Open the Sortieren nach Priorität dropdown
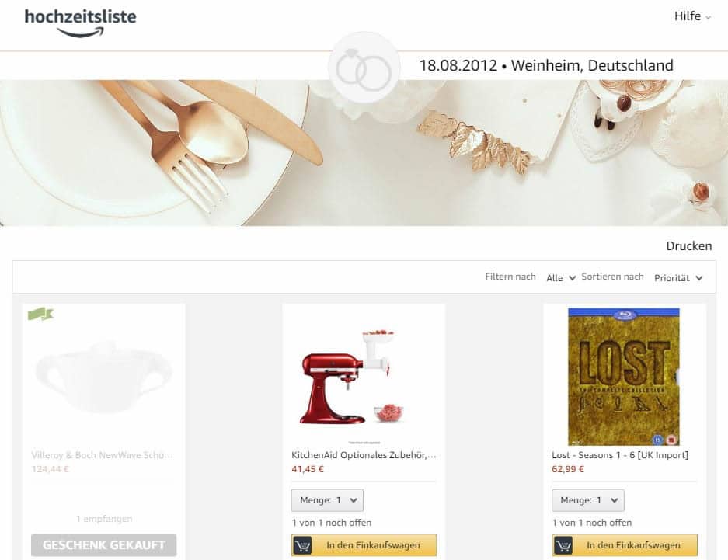This screenshot has height=560, width=728. [x=678, y=277]
